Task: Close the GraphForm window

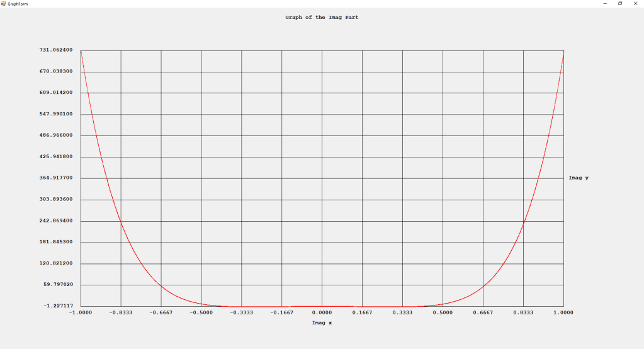Action: (635, 3)
